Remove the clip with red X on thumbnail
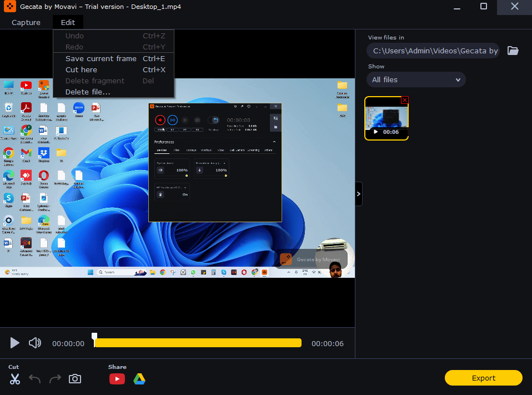Screen dimensions: 532x395 (x=404, y=100)
